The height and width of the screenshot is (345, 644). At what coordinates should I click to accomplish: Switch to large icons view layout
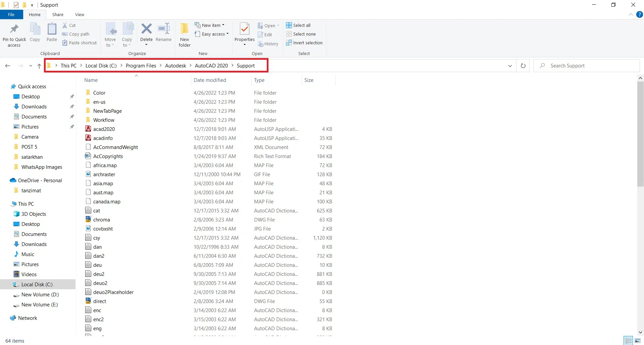pyautogui.click(x=638, y=341)
